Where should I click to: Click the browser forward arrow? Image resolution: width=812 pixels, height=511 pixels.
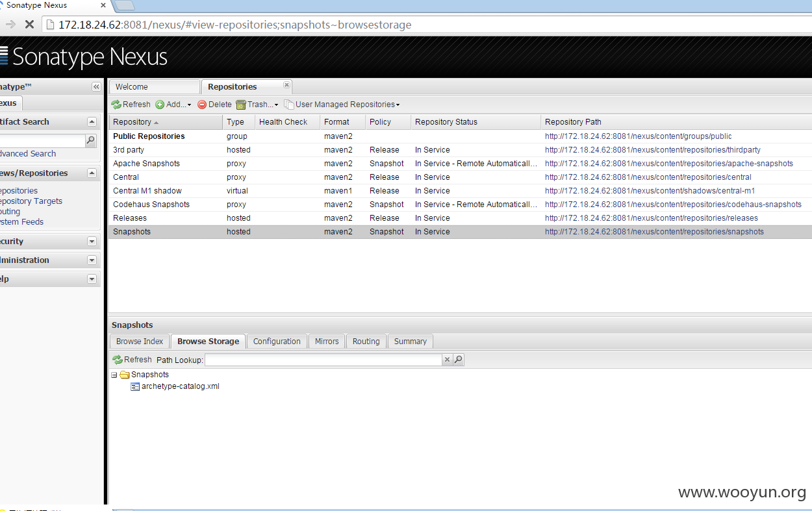[10, 25]
